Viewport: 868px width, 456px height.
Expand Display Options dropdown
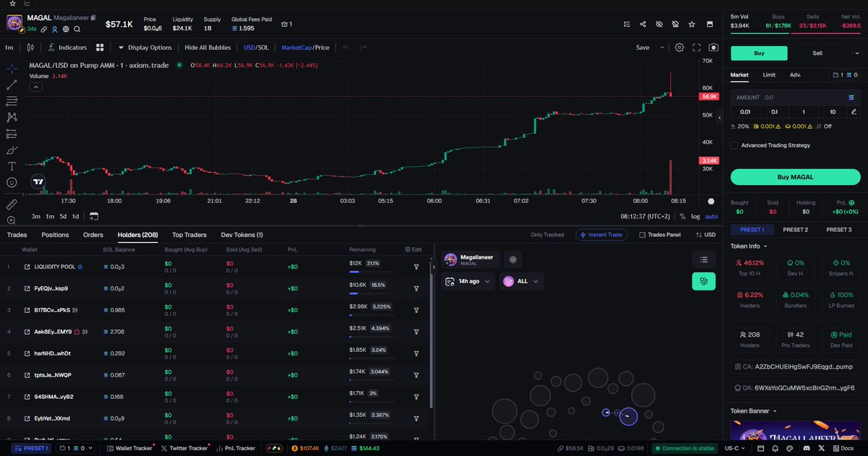(145, 48)
